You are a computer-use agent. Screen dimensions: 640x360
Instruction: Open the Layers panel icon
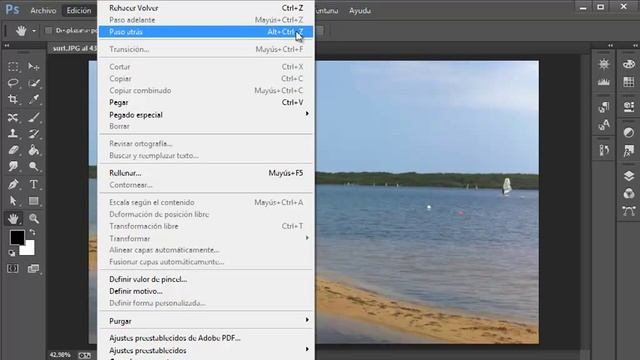629,176
